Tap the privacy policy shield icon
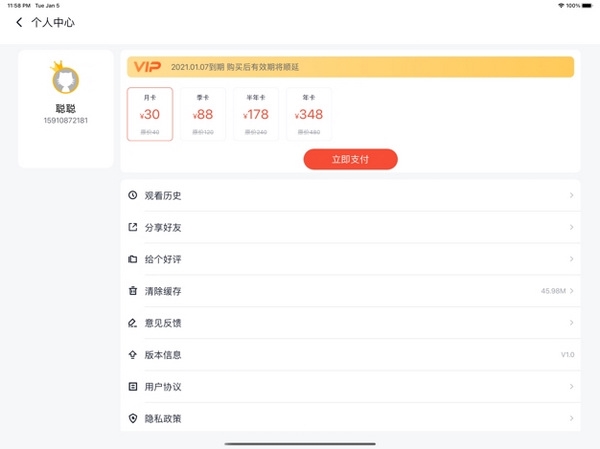Viewport: 600px width, 449px height. pyautogui.click(x=132, y=418)
